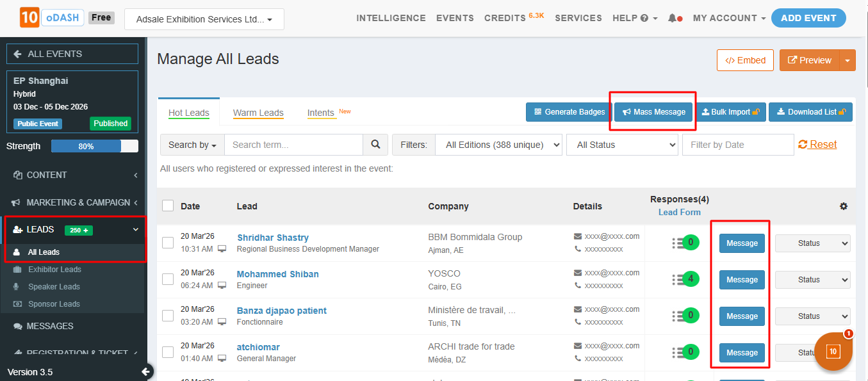Open the All Editions filter dropdown

[498, 145]
